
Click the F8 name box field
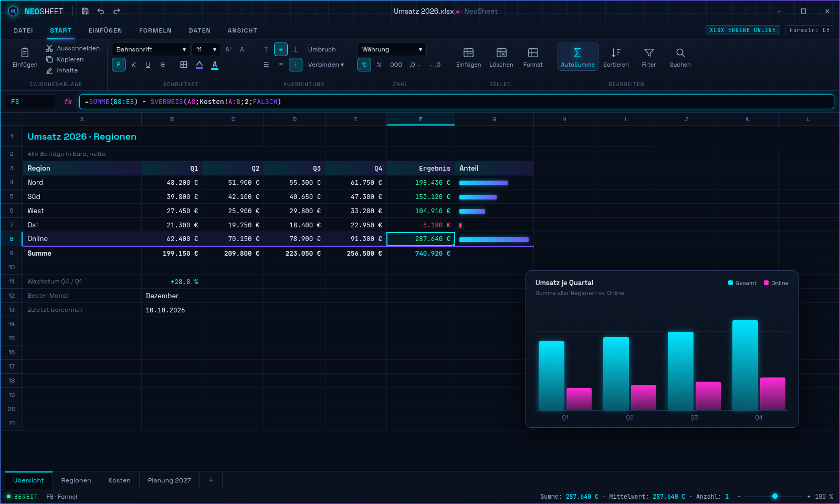click(31, 102)
